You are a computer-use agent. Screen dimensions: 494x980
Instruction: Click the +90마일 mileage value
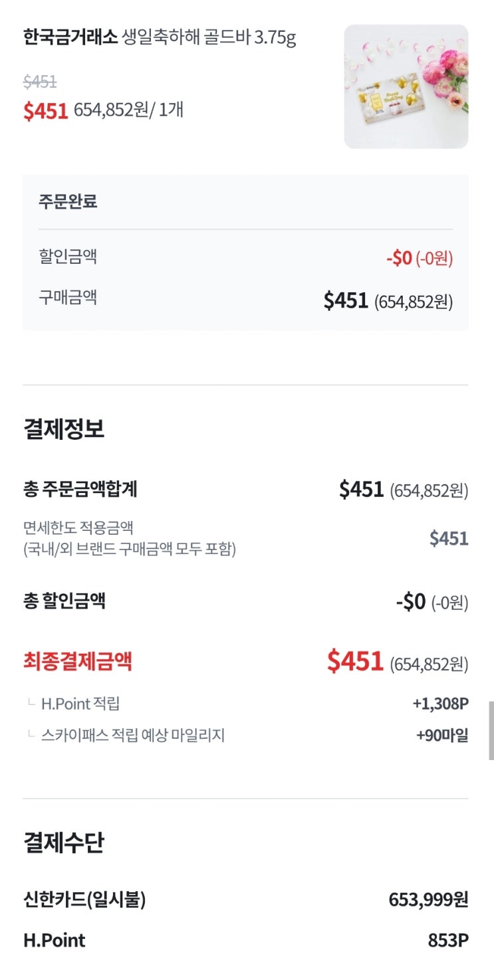coord(442,735)
